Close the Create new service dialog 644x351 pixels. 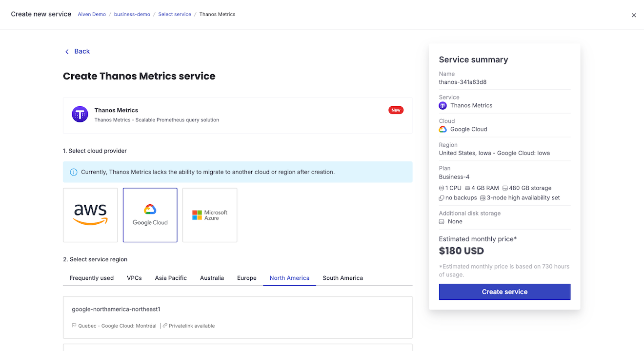click(x=634, y=15)
